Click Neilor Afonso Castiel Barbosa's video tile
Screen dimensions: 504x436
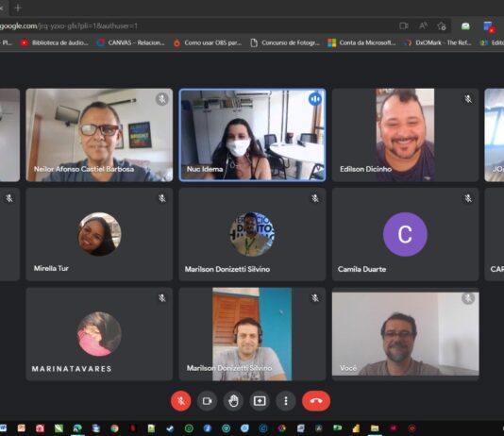coord(99,135)
